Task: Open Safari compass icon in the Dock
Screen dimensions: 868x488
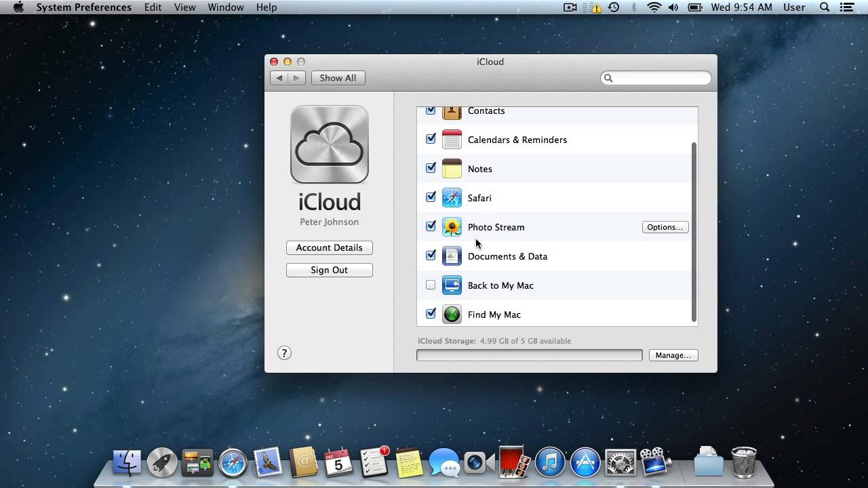Action: pyautogui.click(x=233, y=463)
